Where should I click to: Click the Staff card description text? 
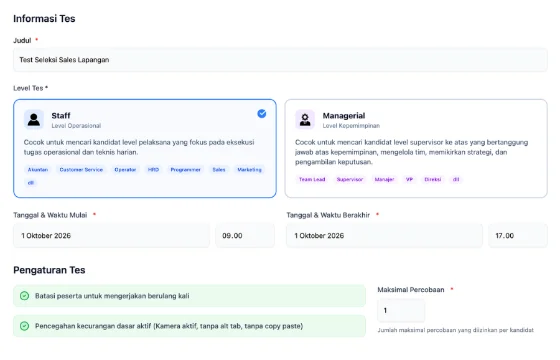coord(139,147)
